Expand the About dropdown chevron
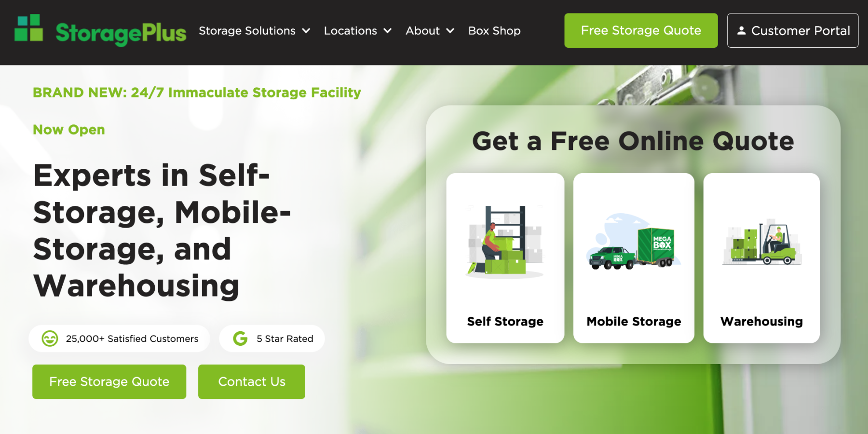868x434 pixels. point(450,31)
